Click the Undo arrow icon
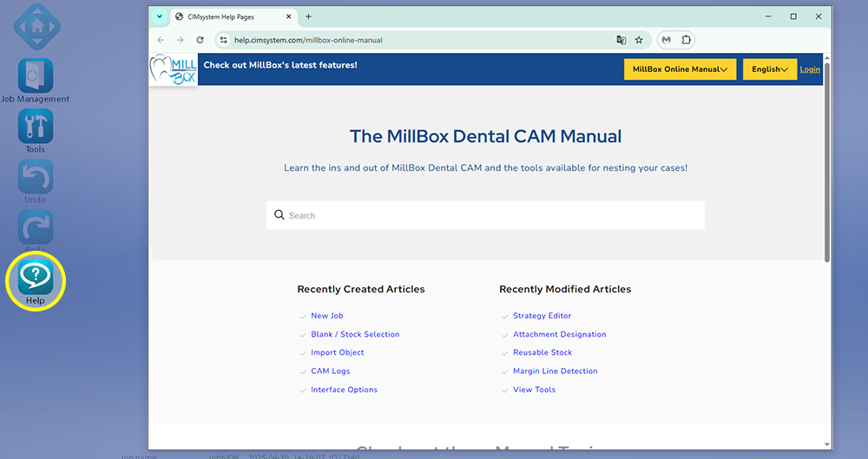 [x=36, y=177]
